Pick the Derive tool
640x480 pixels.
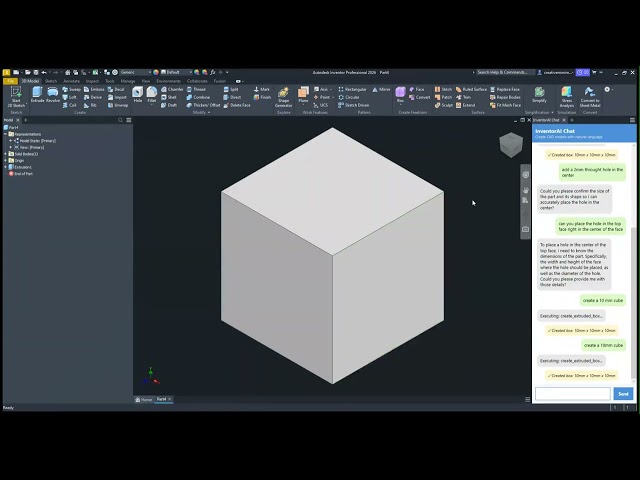tap(93, 97)
